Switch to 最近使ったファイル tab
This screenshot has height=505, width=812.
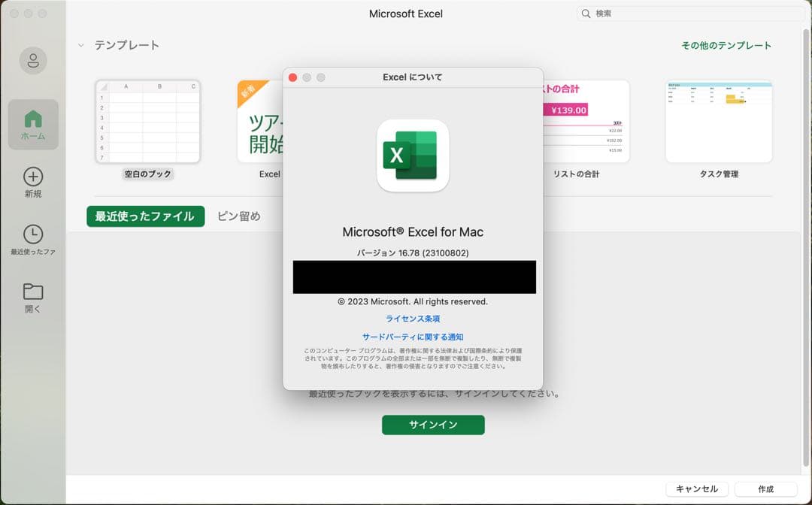click(x=146, y=216)
